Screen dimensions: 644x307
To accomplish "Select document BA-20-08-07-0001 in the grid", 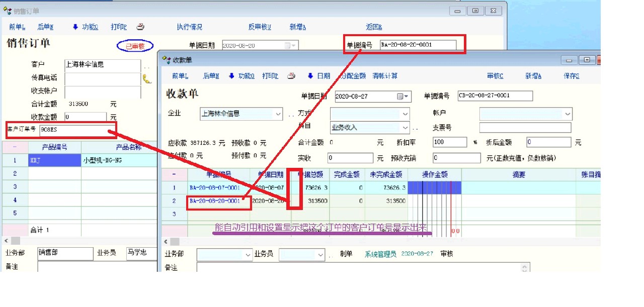I will click(x=215, y=188).
